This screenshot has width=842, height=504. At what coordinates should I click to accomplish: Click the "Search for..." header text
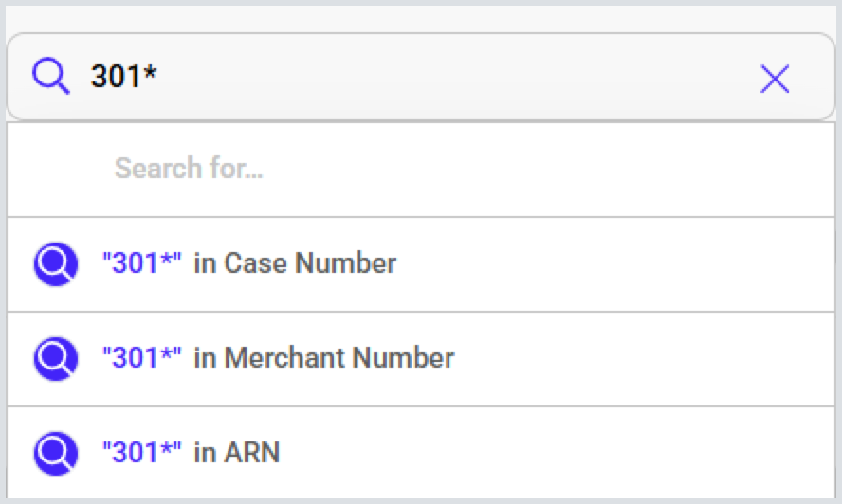[189, 169]
